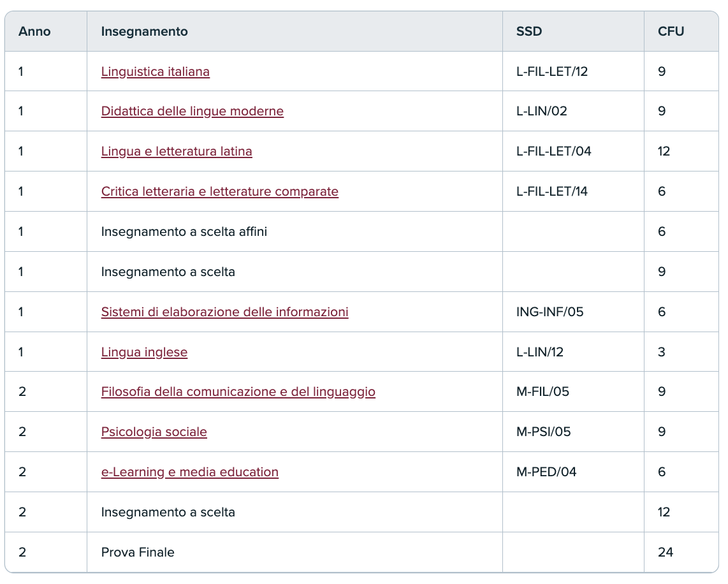Open Filosofia della comunicazione e del linguaggio
This screenshot has width=728, height=584.
238,392
